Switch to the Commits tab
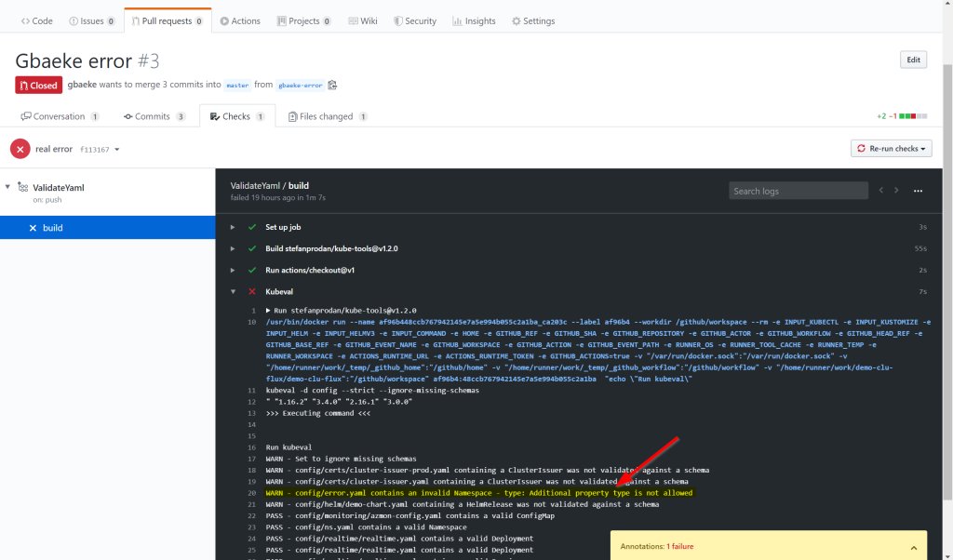Viewport: 953px width, 560px height. pyautogui.click(x=154, y=116)
